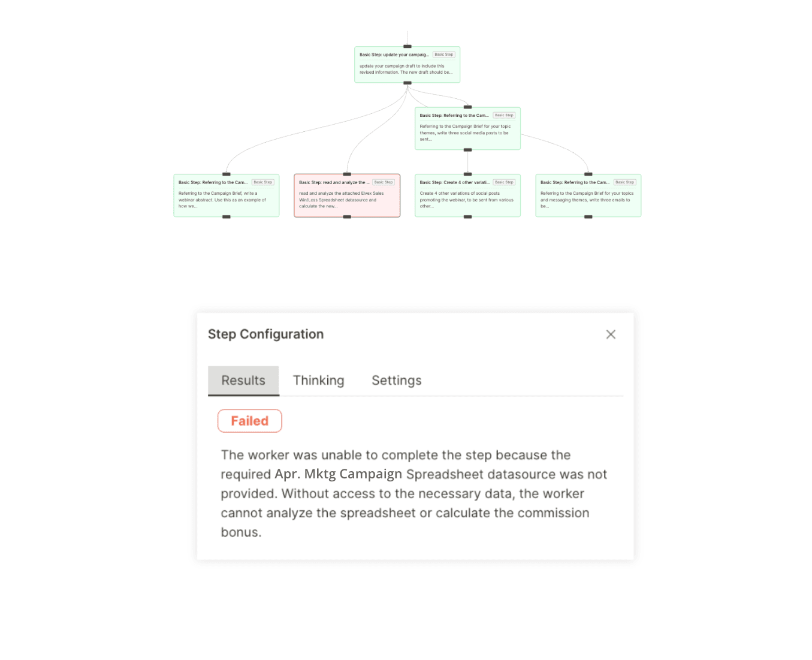Open the three emails step node
Screen dimensions: 812x660
coord(588,195)
